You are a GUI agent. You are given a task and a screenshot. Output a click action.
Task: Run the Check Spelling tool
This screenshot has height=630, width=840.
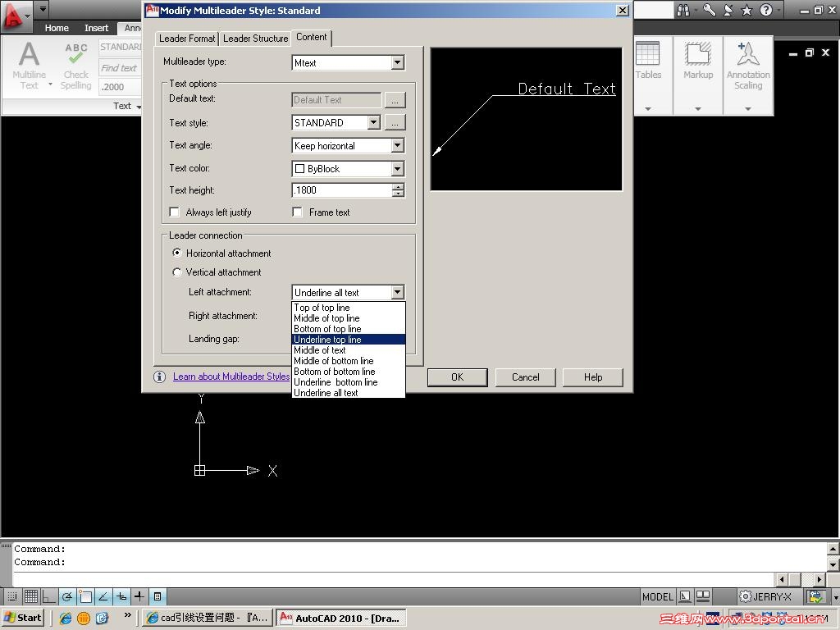click(75, 66)
